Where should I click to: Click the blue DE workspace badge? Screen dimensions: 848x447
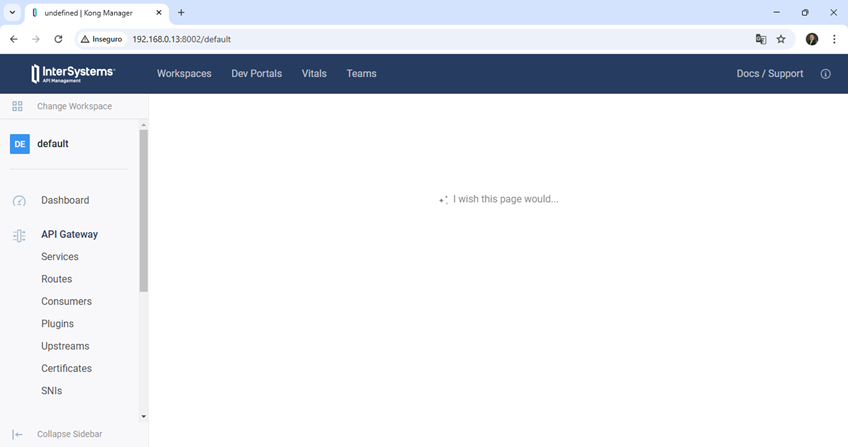coord(20,144)
